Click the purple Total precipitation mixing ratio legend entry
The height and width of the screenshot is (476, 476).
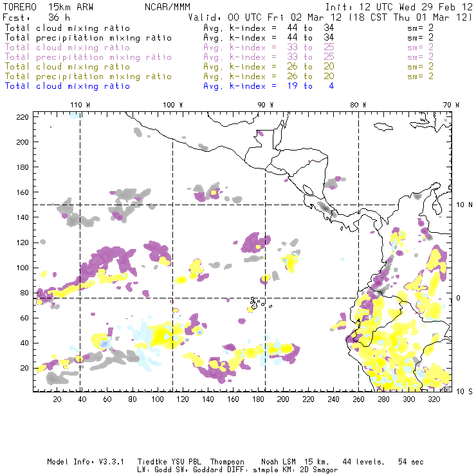[88, 57]
